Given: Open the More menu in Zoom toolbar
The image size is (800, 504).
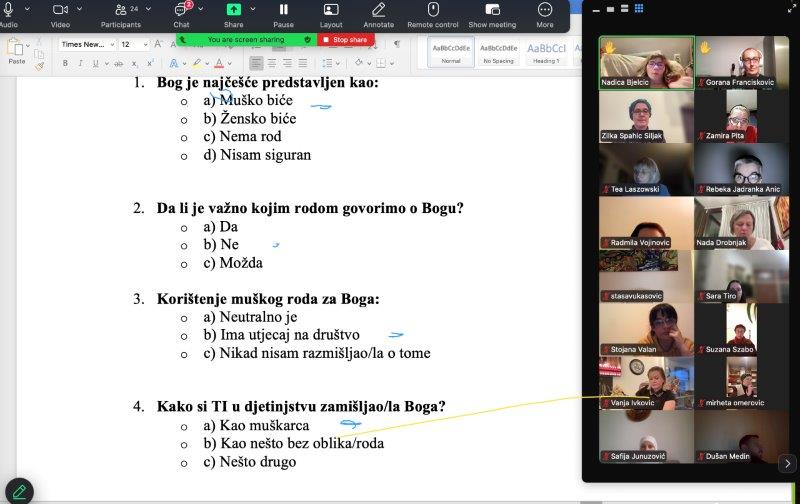Looking at the screenshot, I should [x=544, y=10].
